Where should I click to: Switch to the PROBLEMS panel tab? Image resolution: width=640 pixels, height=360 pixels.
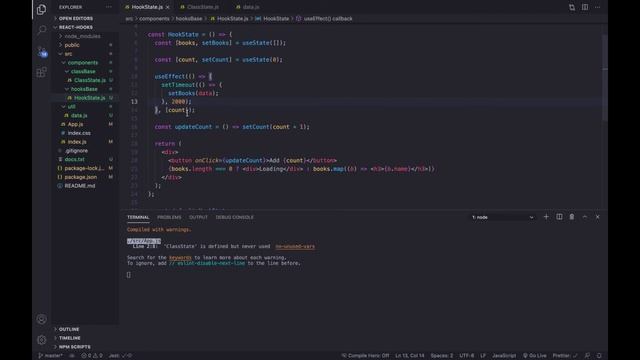click(x=169, y=217)
